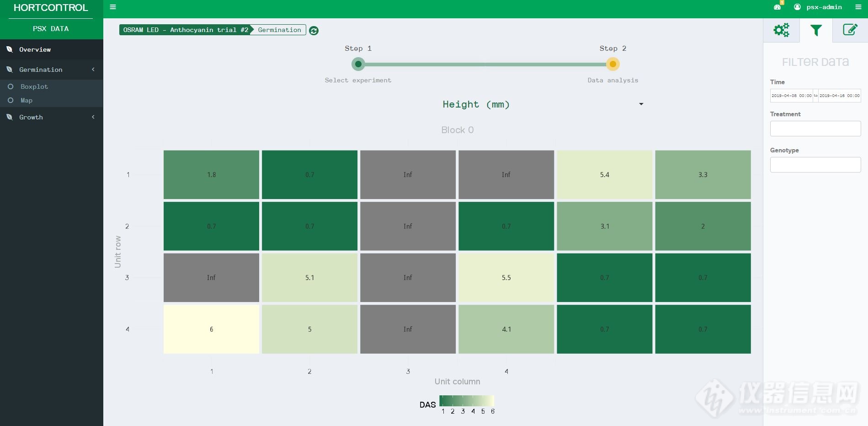868x426 pixels.
Task: Select heatmap cell with value 4.1
Action: click(x=506, y=329)
